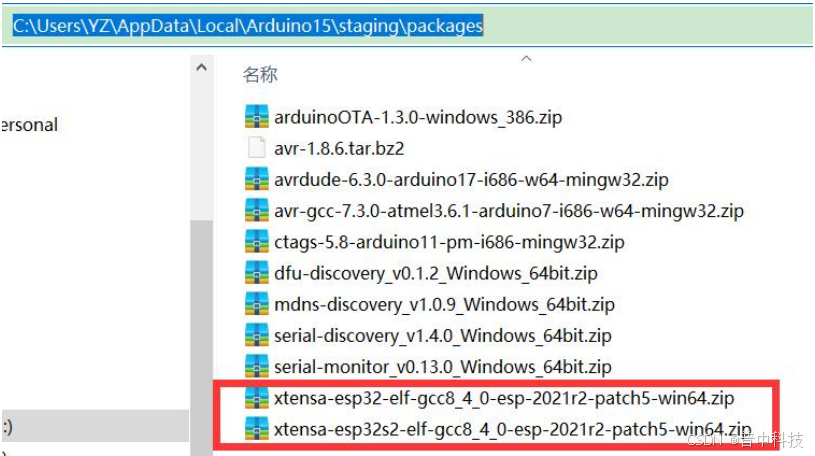Select the highlighted drive entry in navigation pane
815x456 pixels.
[x=95, y=426]
